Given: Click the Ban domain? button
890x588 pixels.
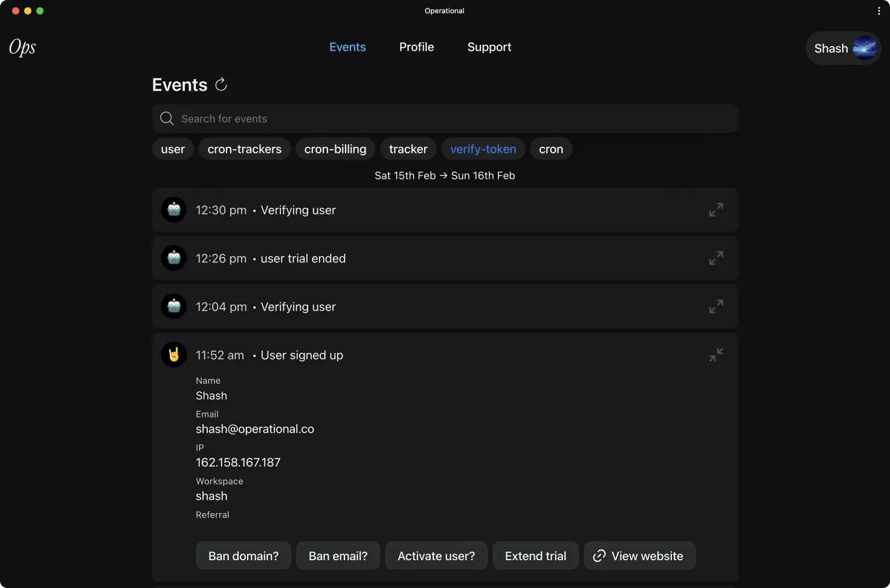Looking at the screenshot, I should (x=243, y=555).
